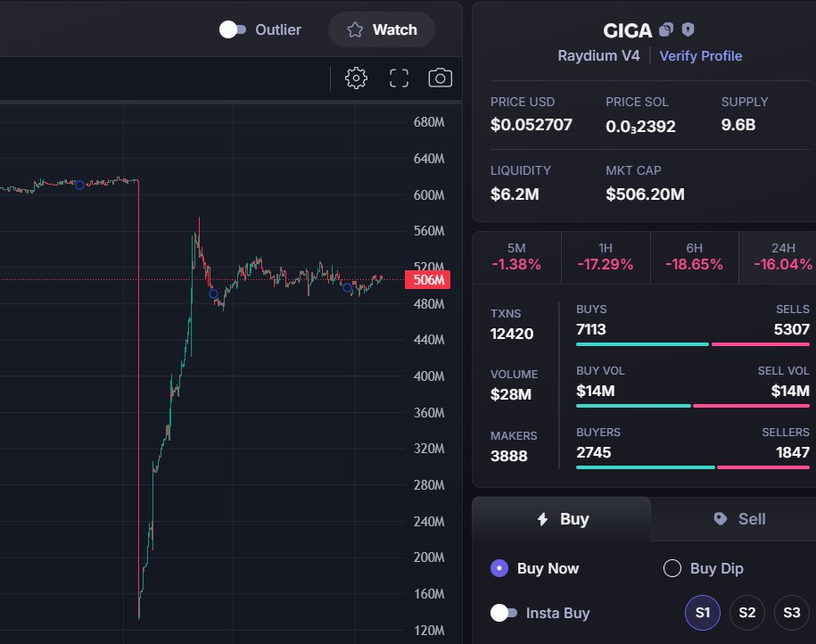Click the 7113 buys count
816x644 pixels.
click(590, 329)
